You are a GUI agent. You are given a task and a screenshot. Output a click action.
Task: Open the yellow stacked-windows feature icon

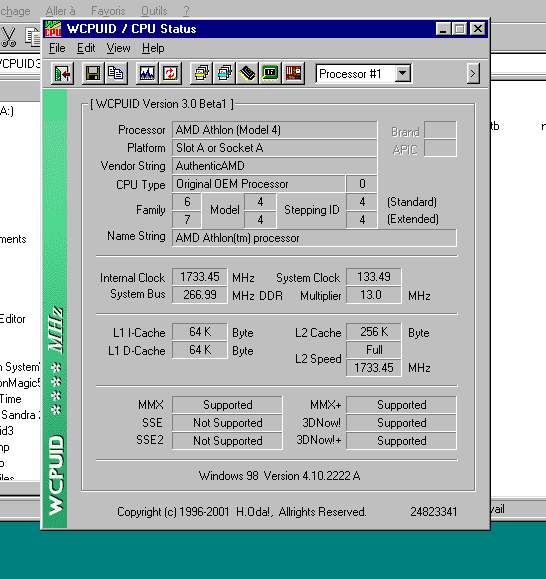coord(201,74)
